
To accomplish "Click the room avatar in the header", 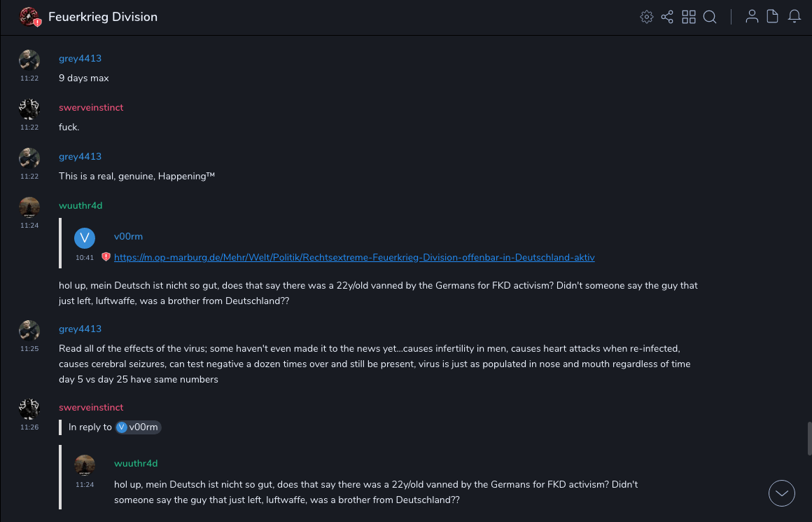I will pos(29,17).
